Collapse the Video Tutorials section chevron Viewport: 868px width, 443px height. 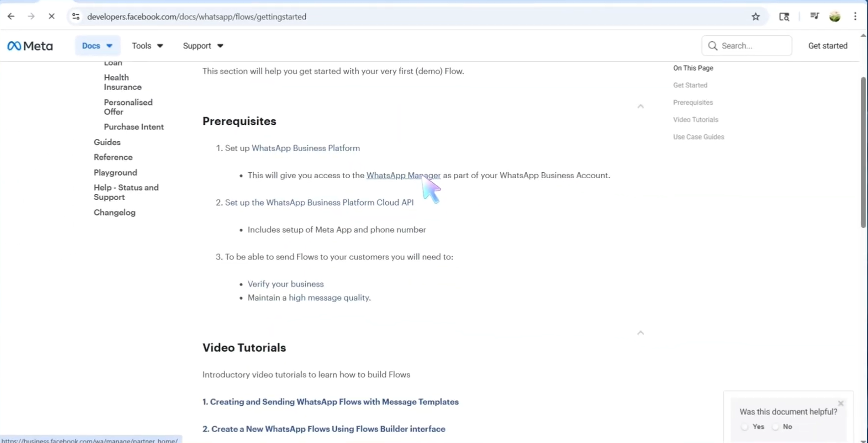pyautogui.click(x=640, y=333)
